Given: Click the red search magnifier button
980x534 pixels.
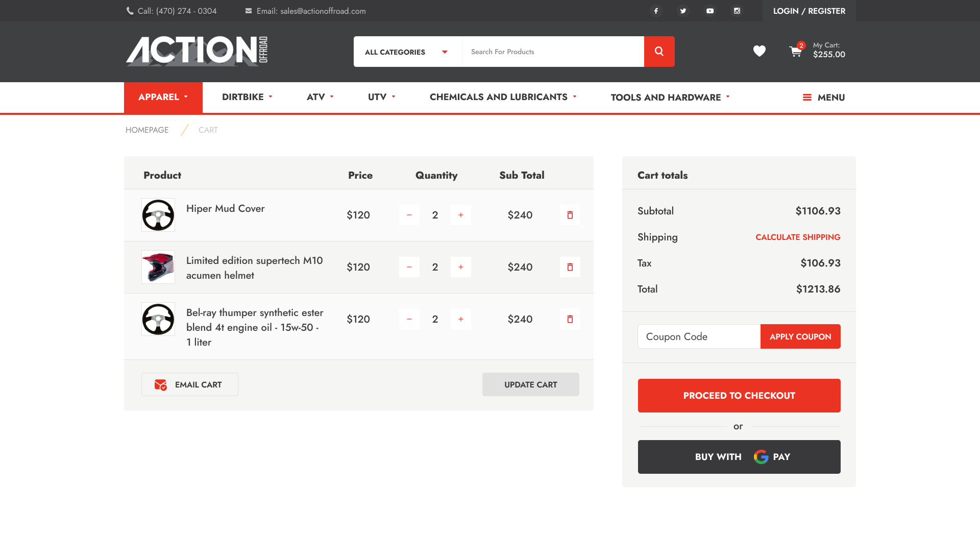Looking at the screenshot, I should 659,52.
